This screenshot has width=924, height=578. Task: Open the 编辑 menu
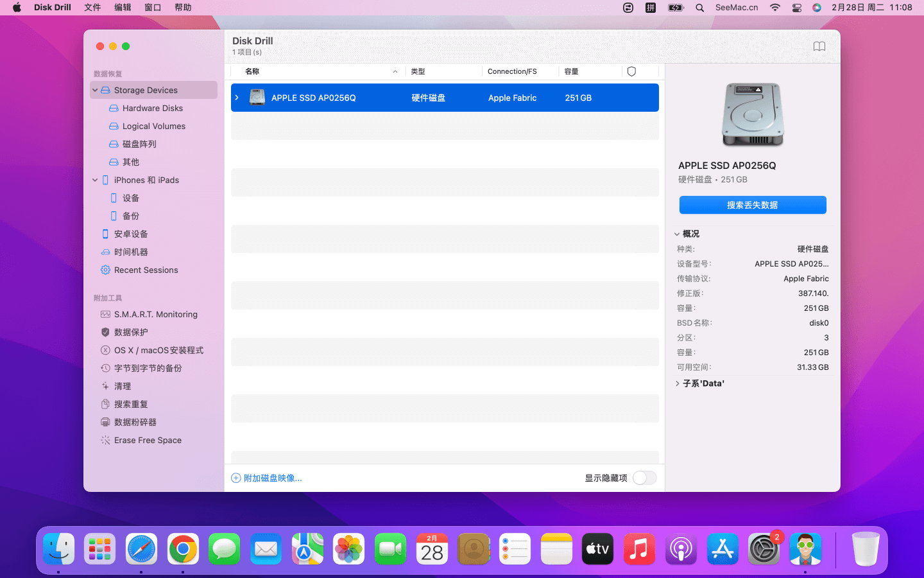[x=123, y=8]
